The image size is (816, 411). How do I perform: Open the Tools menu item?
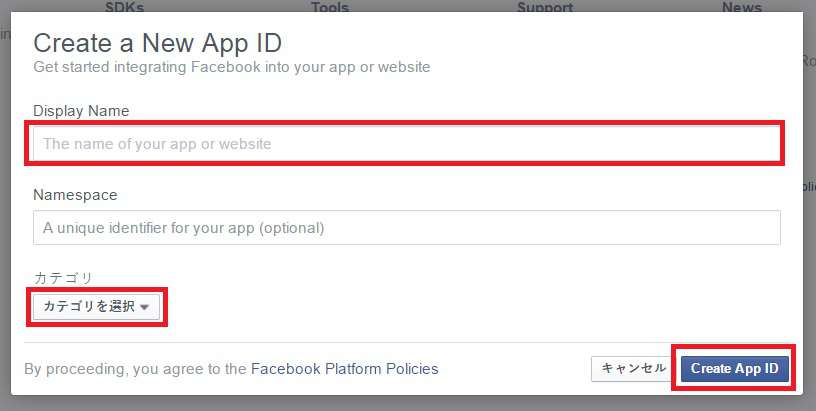(329, 7)
